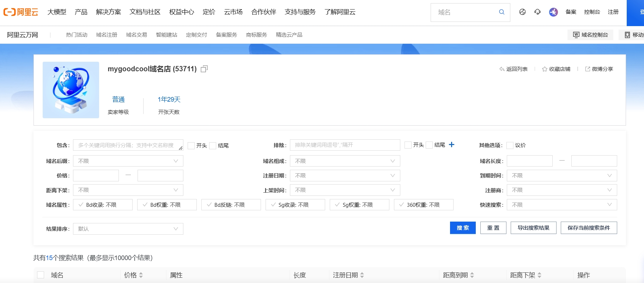The width and height of the screenshot is (644, 283).
Task: Open the dashboard gauge icon in header
Action: (x=522, y=12)
